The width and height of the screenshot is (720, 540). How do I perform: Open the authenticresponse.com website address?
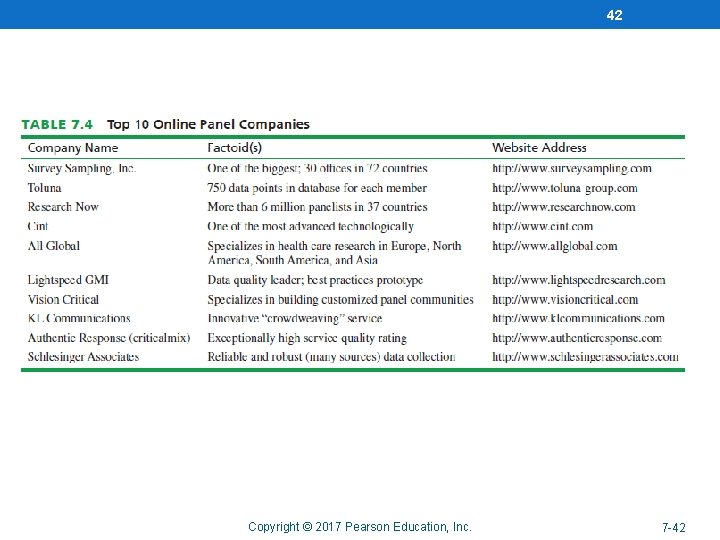coord(577,338)
